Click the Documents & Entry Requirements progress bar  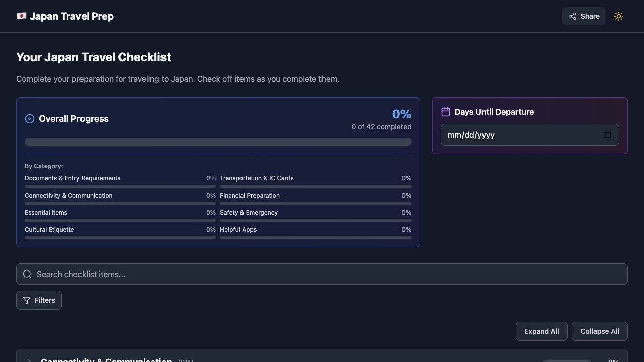[120, 186]
